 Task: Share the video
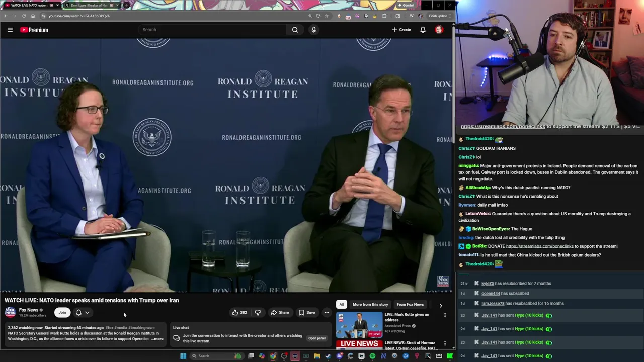pyautogui.click(x=280, y=313)
